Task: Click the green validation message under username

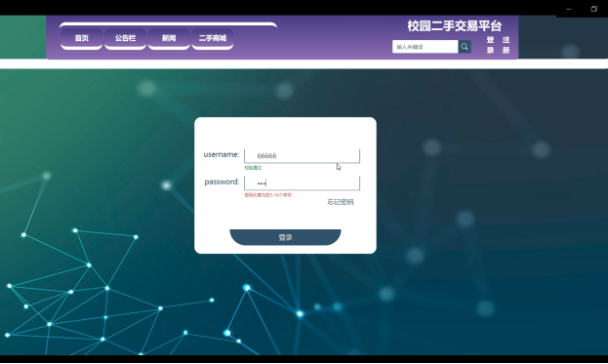Action: [253, 168]
